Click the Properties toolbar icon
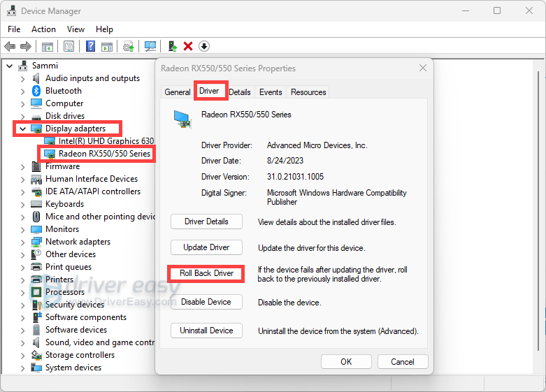The height and width of the screenshot is (392, 546). (x=69, y=46)
